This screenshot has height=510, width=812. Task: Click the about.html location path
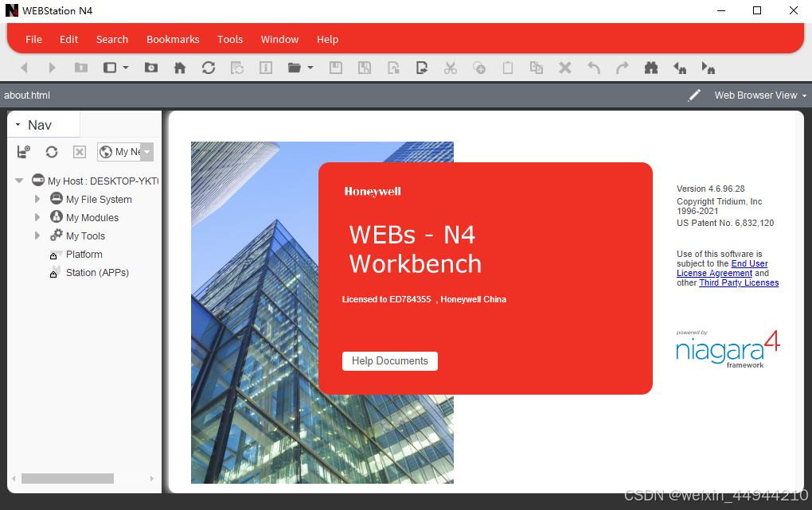(27, 95)
